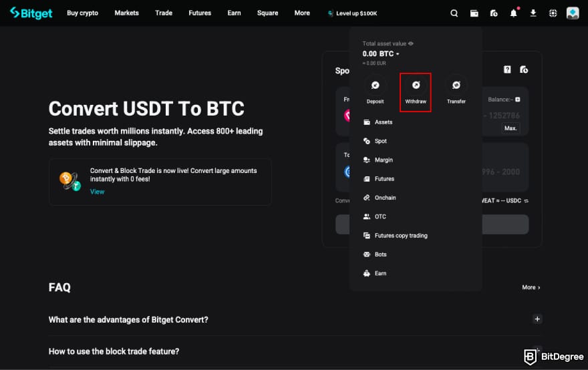The height and width of the screenshot is (370, 588).
Task: Open convert history icon
Action: 524,69
